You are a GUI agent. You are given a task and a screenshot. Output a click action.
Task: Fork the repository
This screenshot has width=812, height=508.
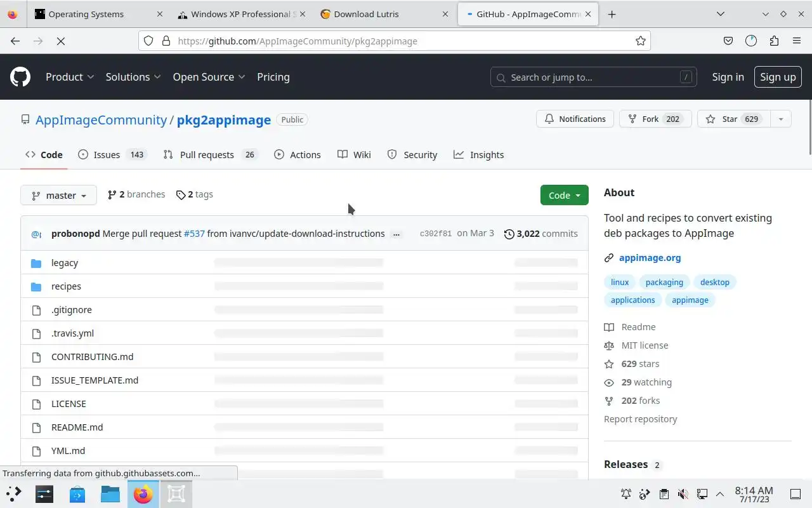655,119
